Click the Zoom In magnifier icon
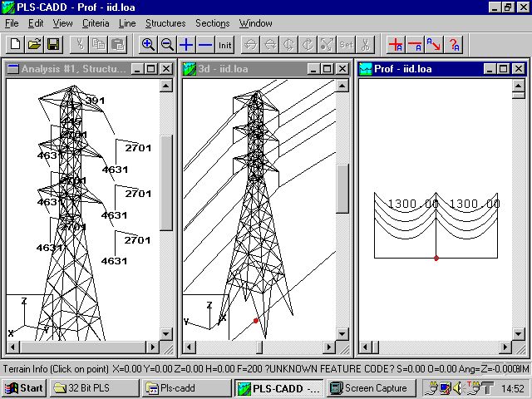The image size is (532, 399). coord(148,44)
